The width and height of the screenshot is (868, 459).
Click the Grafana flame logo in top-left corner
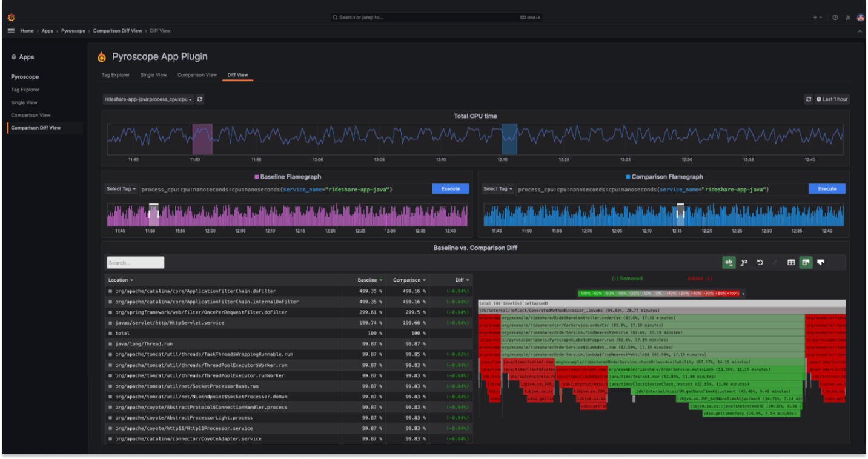click(x=10, y=17)
